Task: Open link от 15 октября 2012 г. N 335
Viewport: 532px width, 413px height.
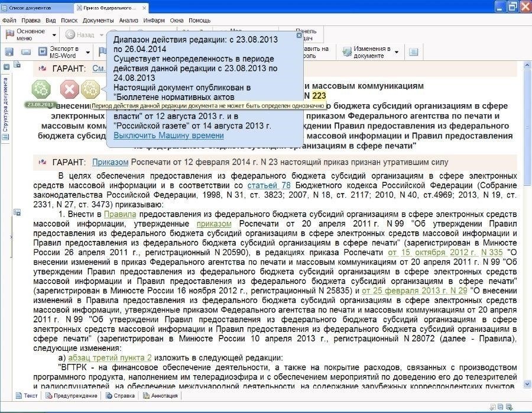Action: point(445,252)
